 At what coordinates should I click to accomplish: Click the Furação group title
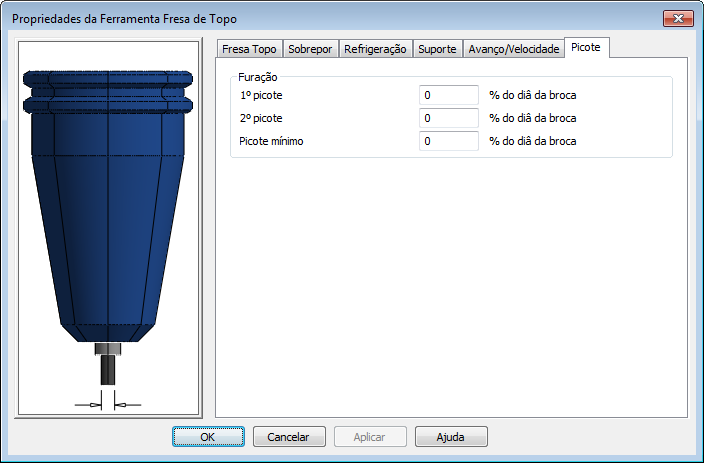coord(258,77)
